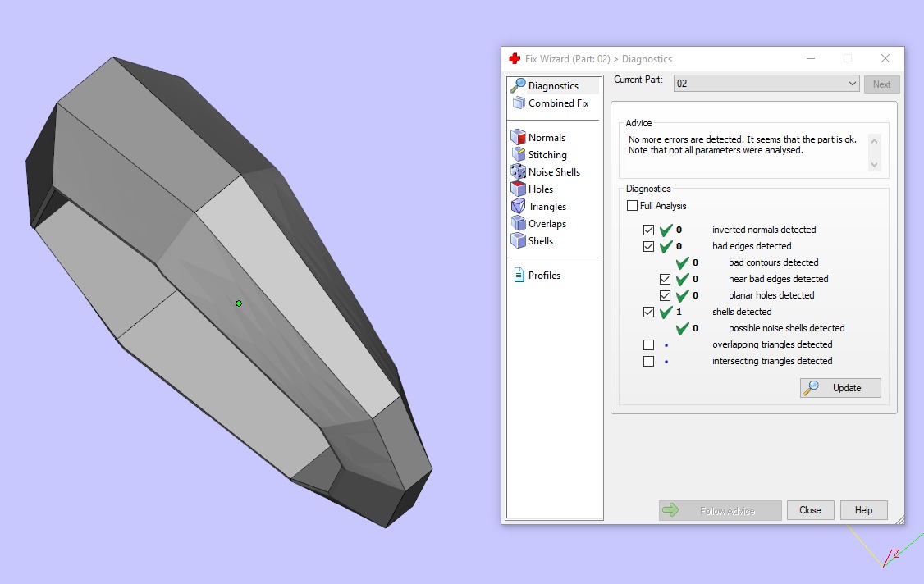Select the Combined Fix icon
Image resolution: width=924 pixels, height=584 pixels.
coord(519,103)
